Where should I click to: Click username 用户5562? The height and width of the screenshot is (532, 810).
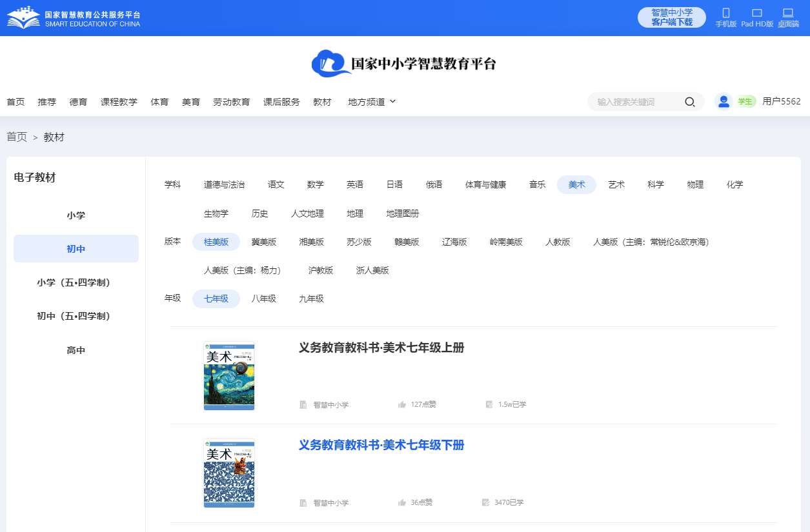[x=782, y=101]
